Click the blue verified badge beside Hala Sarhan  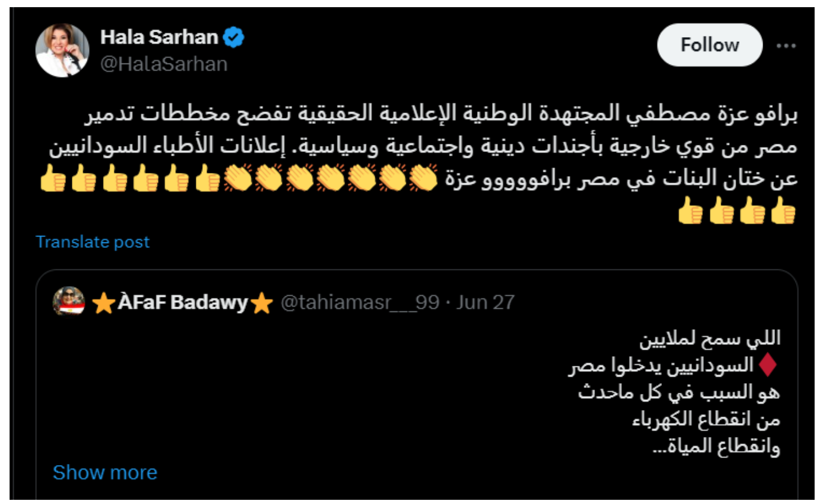coord(233,38)
